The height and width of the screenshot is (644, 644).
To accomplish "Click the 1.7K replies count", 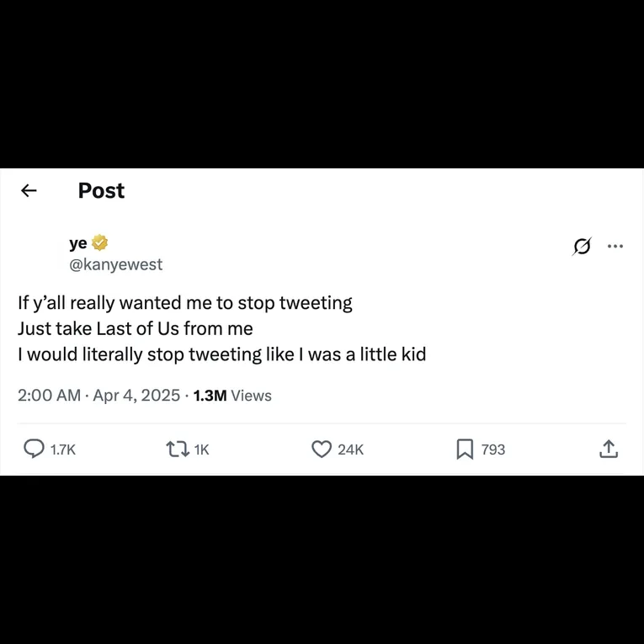I will 63,450.
